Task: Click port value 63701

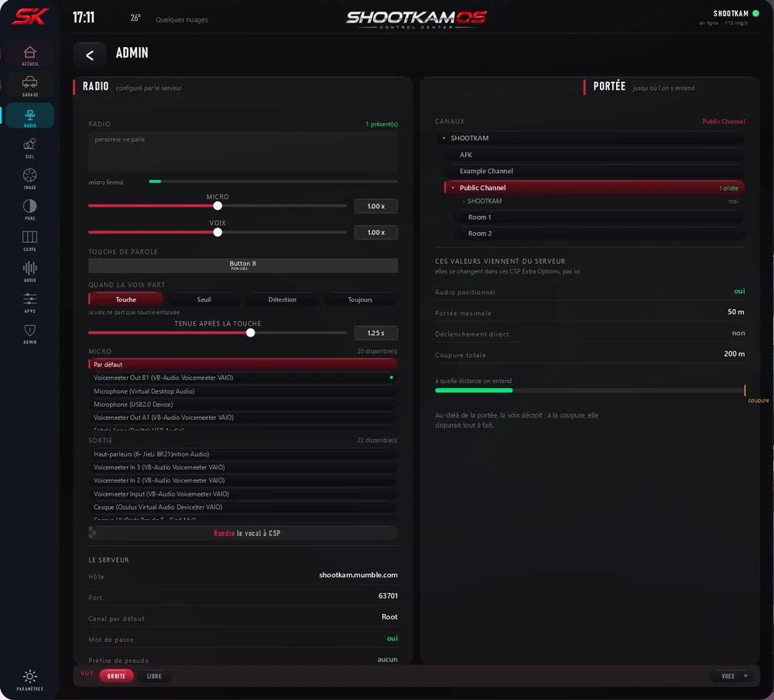Action: (388, 596)
